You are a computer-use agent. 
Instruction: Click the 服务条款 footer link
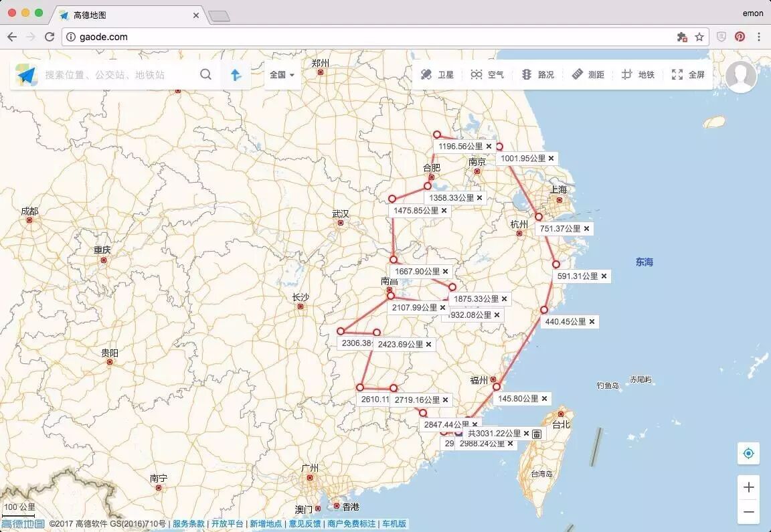[188, 524]
